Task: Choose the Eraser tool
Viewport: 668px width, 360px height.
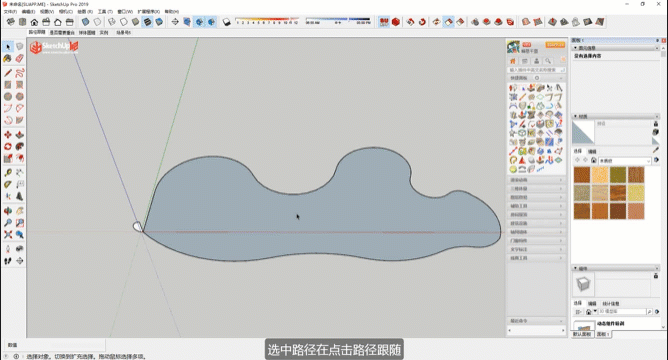Action: pos(20,58)
